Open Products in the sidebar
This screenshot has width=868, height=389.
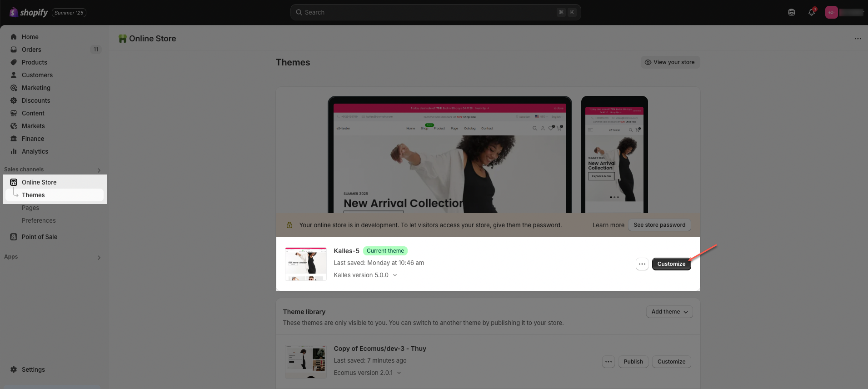click(55, 62)
